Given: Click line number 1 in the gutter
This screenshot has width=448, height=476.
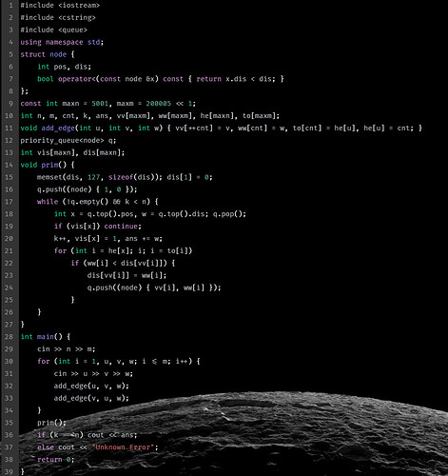Looking at the screenshot, I should (x=11, y=6).
